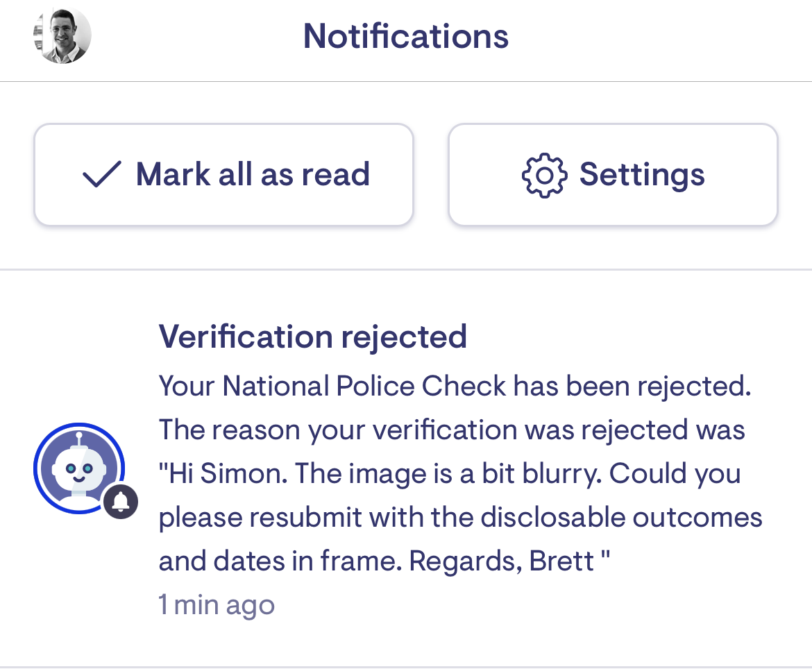812x669 pixels.
Task: Click the "Settings" label text
Action: pos(642,174)
